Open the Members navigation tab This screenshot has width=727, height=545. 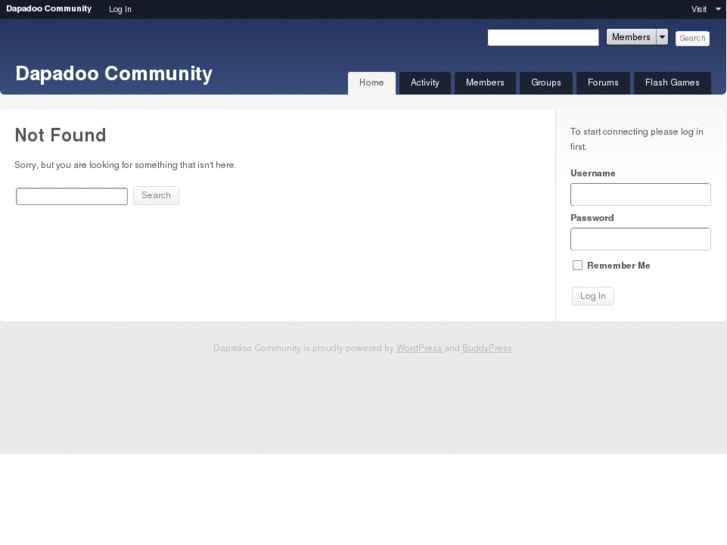[485, 83]
